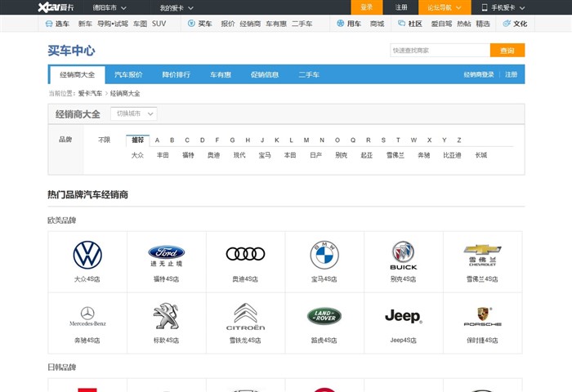Open the Buick brand logo
Screen dimensions: 572x392
click(x=404, y=256)
